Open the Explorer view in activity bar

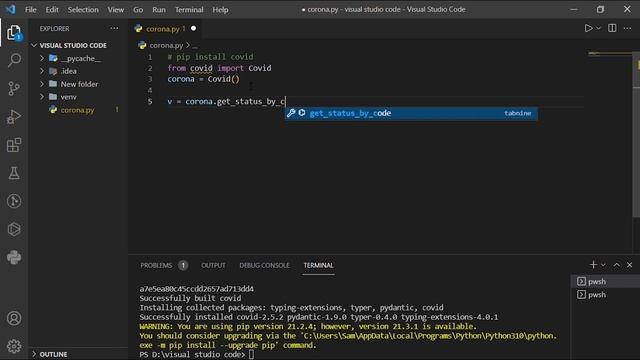(x=14, y=33)
